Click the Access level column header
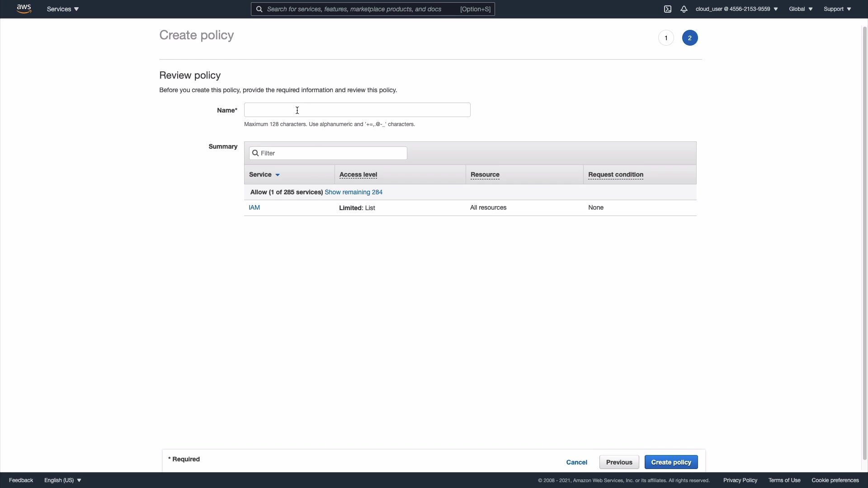Image resolution: width=868 pixels, height=488 pixels. point(358,175)
